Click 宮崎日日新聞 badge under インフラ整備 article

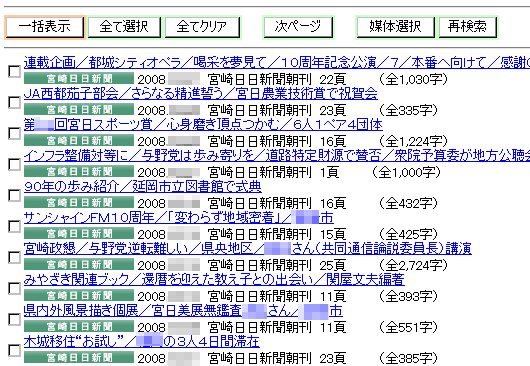pyautogui.click(x=79, y=172)
